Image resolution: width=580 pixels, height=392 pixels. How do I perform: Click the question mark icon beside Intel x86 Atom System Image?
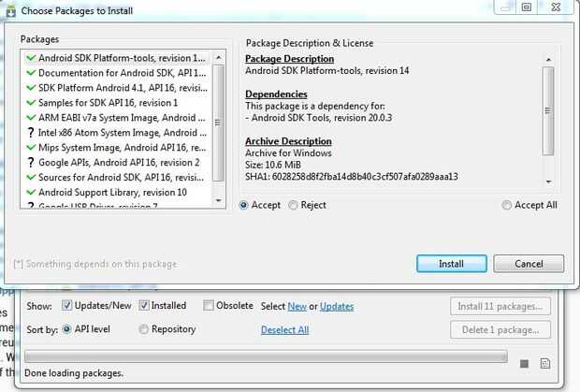tap(31, 133)
